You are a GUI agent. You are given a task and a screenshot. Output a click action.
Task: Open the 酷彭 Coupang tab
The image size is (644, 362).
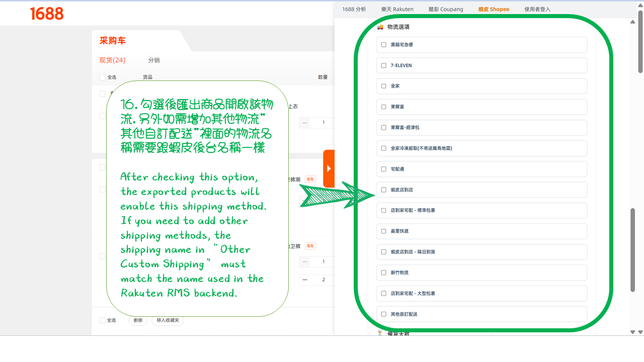coord(445,9)
